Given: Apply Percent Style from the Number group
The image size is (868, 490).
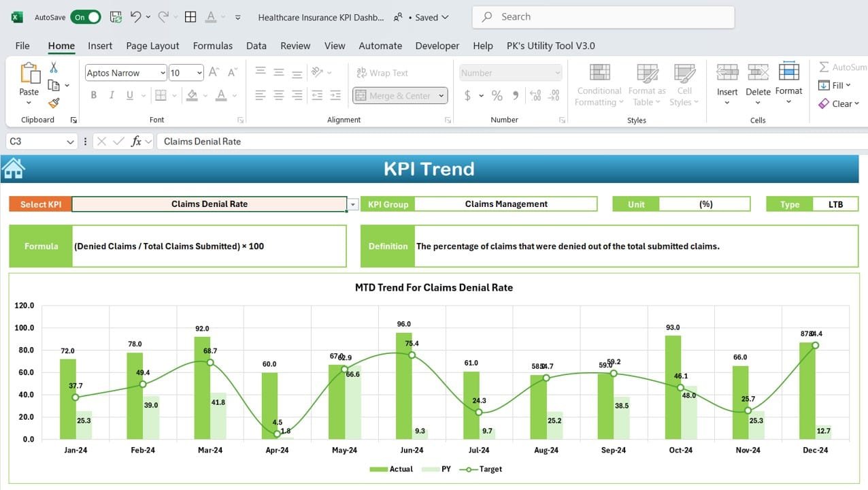Looking at the screenshot, I should [x=497, y=95].
